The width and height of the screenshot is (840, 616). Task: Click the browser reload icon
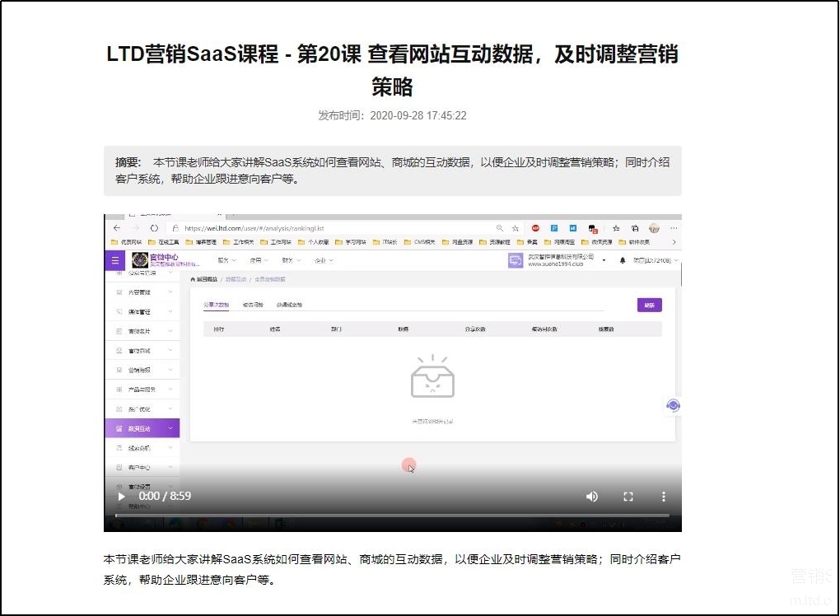[153, 228]
